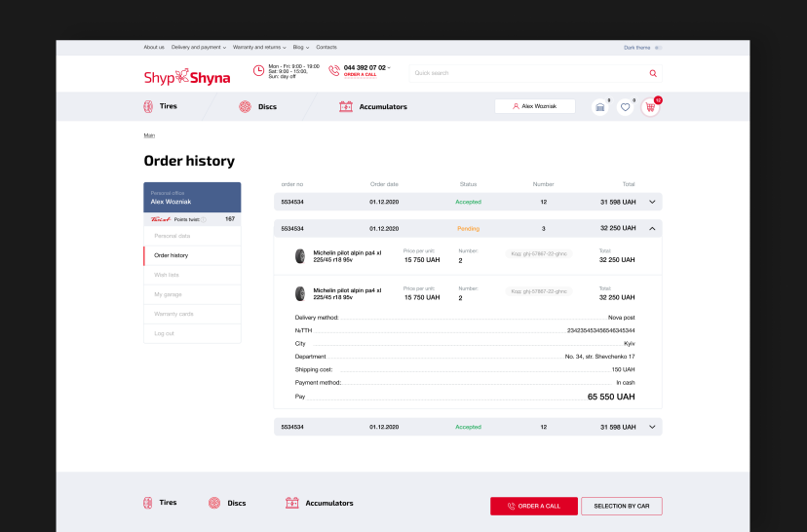Image resolution: width=807 pixels, height=532 pixels.
Task: Click the Main breadcrumb link
Action: (x=149, y=135)
